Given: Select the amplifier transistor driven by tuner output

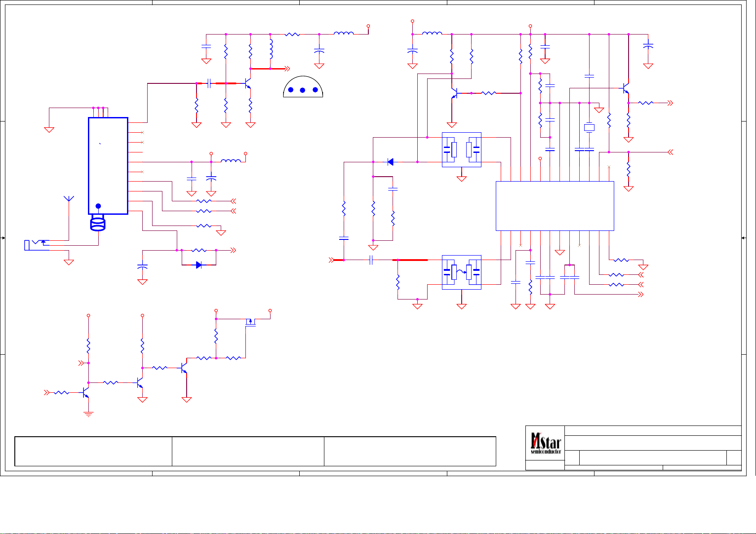Looking at the screenshot, I should [x=247, y=83].
